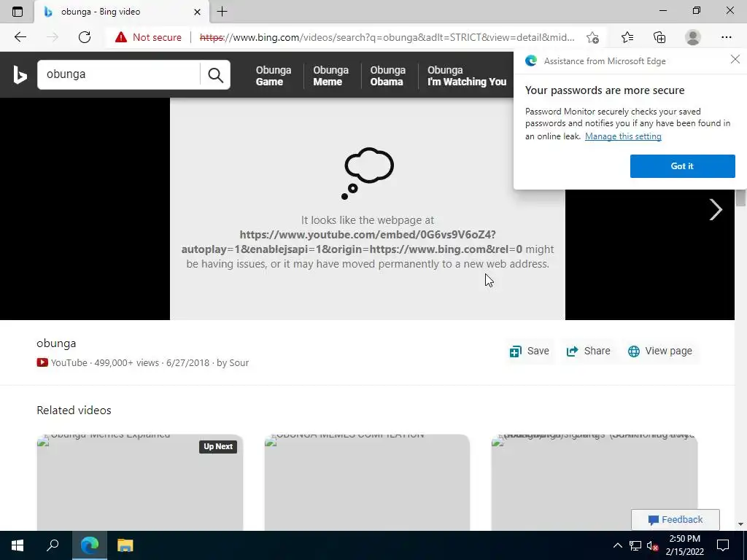Select Obunga I'm Watching You suggestion
The height and width of the screenshot is (560, 747).
pyautogui.click(x=467, y=76)
